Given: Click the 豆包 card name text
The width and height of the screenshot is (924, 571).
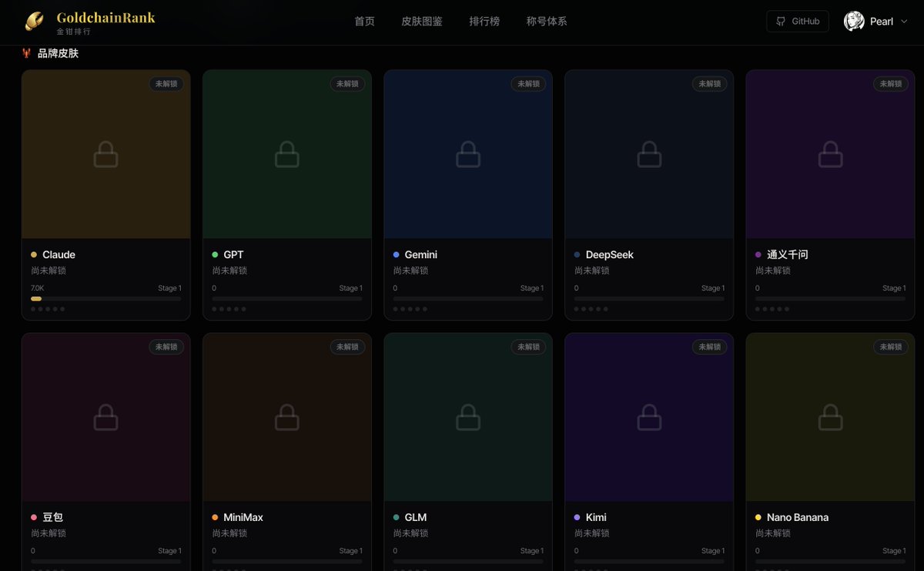Looking at the screenshot, I should [x=53, y=517].
